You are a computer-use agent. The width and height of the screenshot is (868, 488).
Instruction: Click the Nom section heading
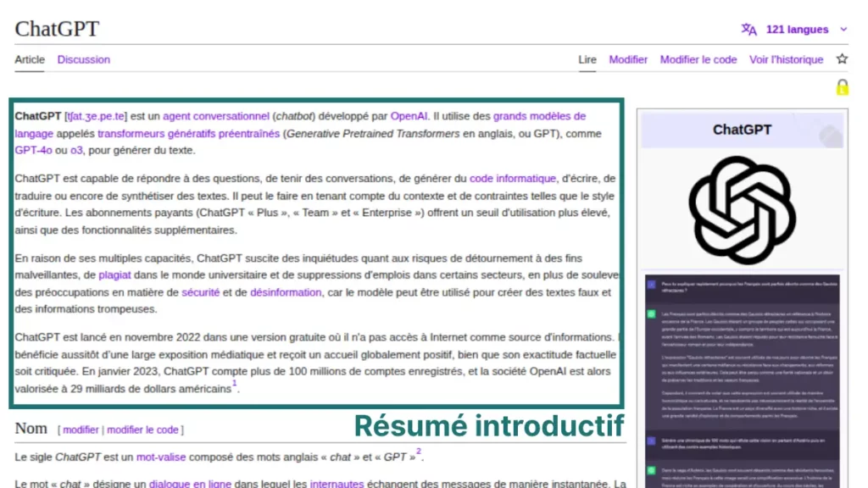(x=31, y=428)
